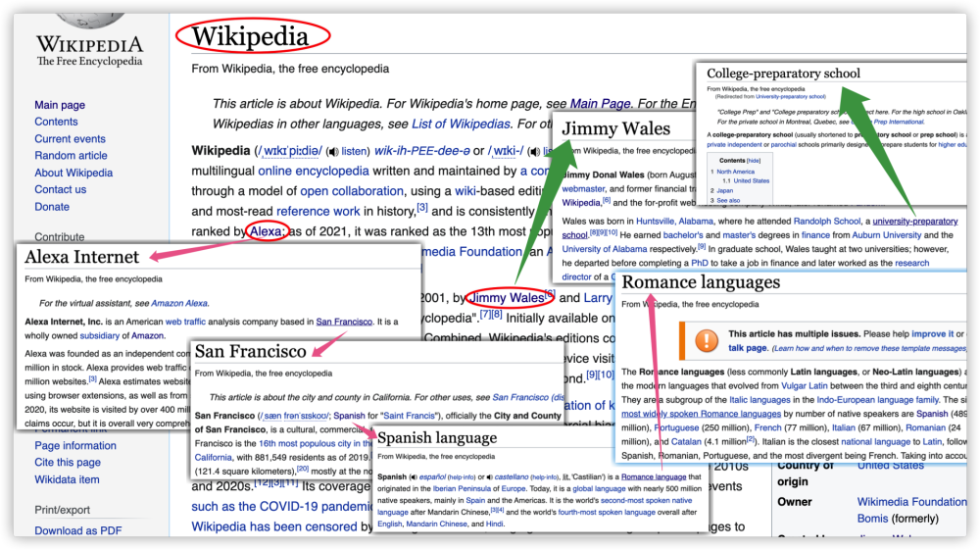980x550 pixels.
Task: Click the California link in San Francisco article
Action: pos(213,458)
